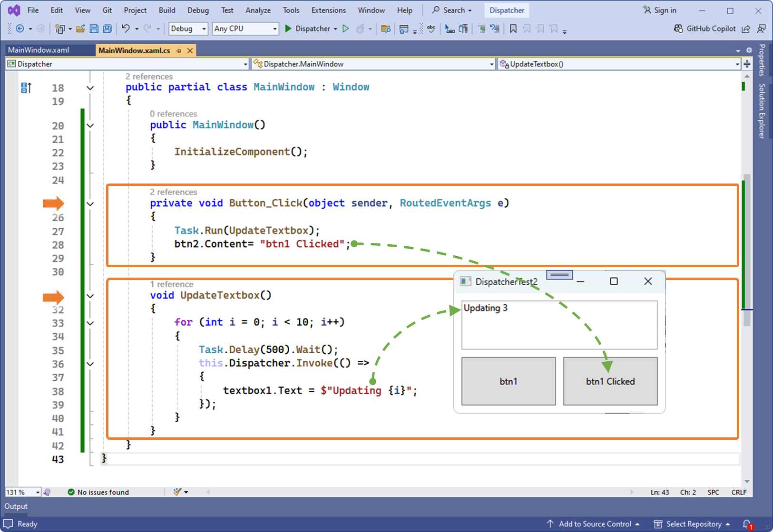
Task: Click the green check No issues found icon
Action: coord(71,492)
